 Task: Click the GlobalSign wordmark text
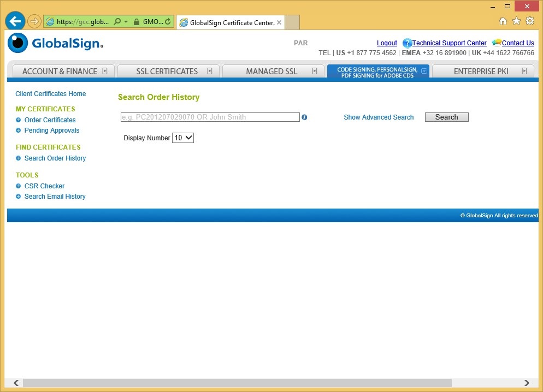point(67,44)
